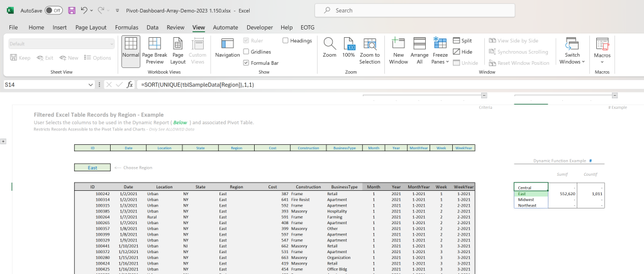Click the Excel app icon
Image resolution: width=644 pixels, height=274 pixels.
coord(10,11)
